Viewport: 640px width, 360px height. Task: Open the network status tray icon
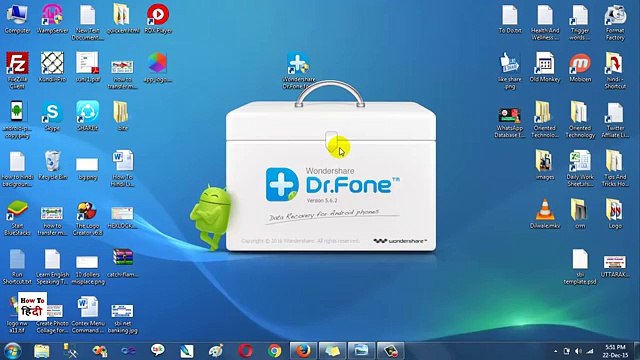coord(590,351)
